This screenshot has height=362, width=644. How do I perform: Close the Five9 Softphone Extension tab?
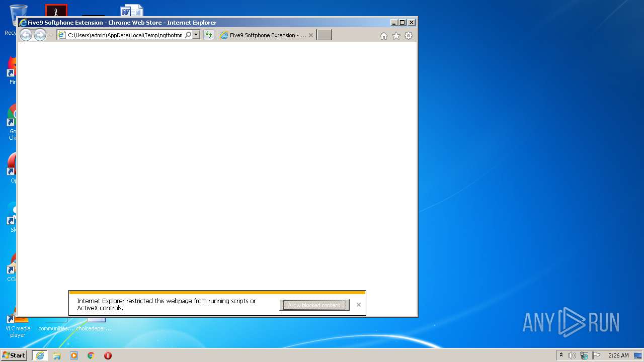point(310,35)
